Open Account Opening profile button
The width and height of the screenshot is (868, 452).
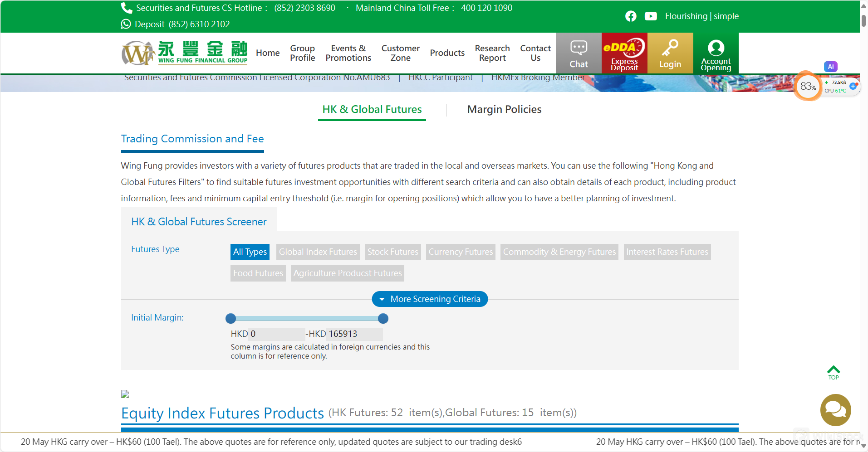pos(716,53)
